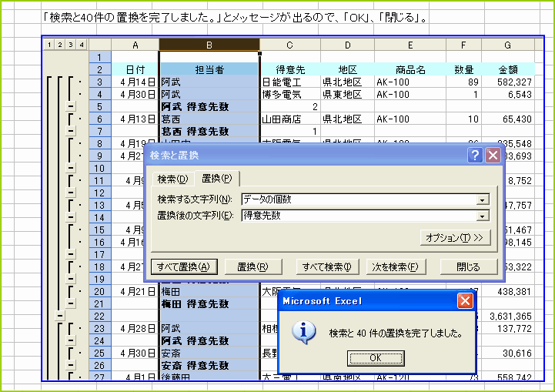Click outline level 4 button
Viewport: 555px width, 392px height.
(x=82, y=45)
